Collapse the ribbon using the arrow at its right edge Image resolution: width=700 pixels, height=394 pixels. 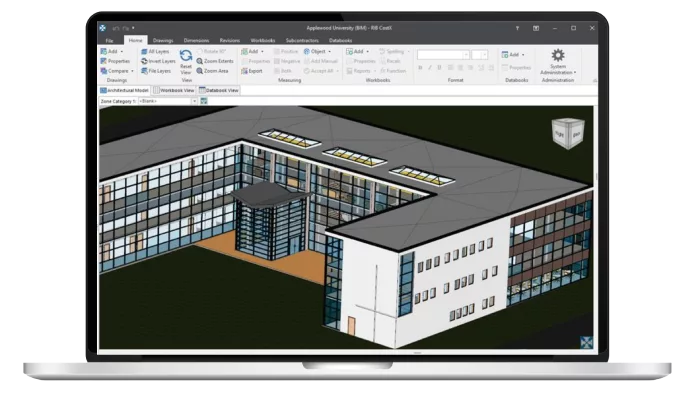point(594,81)
